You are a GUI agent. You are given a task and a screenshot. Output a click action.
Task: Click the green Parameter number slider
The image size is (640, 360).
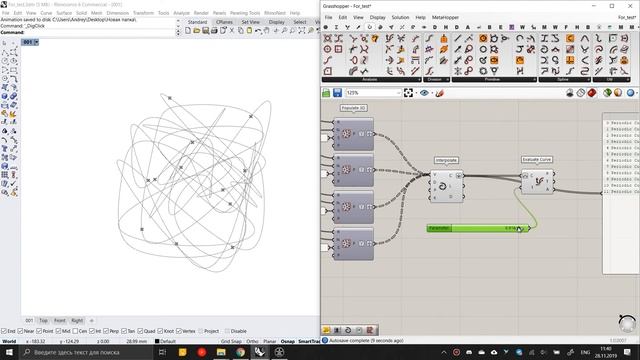point(478,228)
